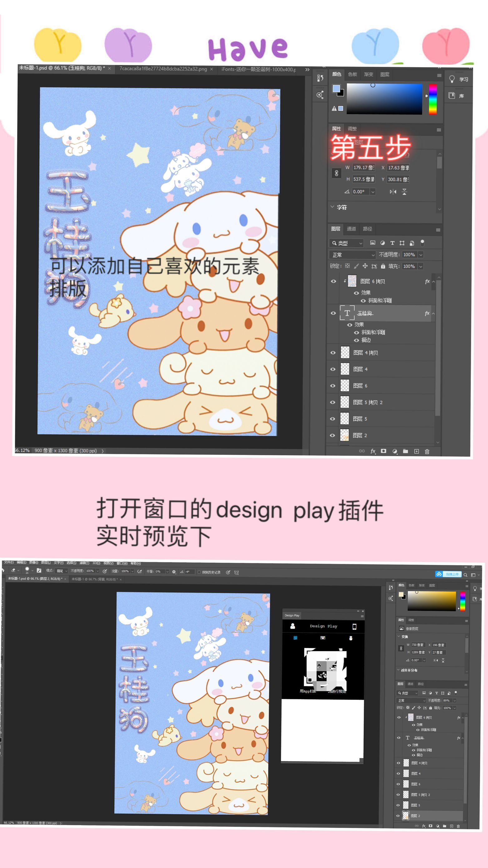Collapse 字符 section in upper Properties panel
The image size is (488, 868).
tap(333, 207)
